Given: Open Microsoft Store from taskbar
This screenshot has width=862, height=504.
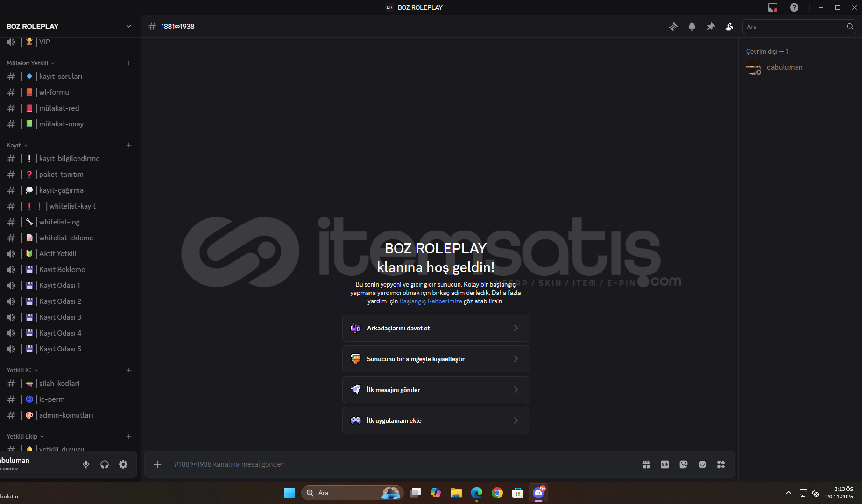Looking at the screenshot, I should [518, 493].
